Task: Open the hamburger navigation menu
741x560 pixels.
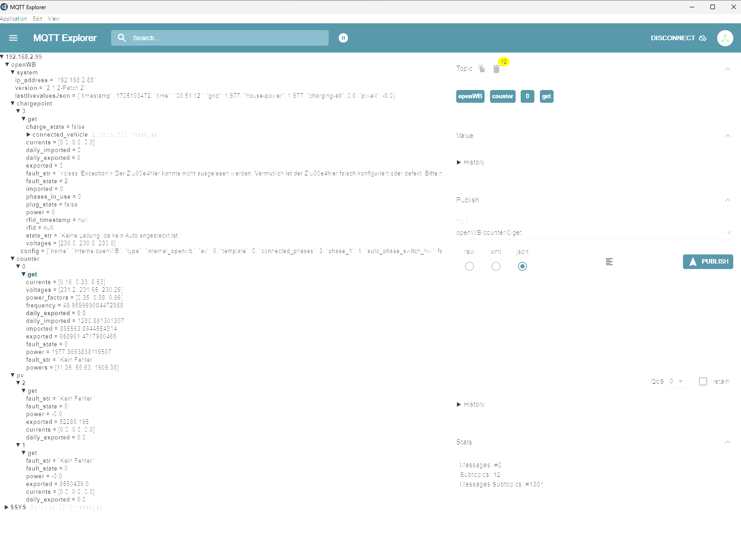Action: (x=13, y=38)
